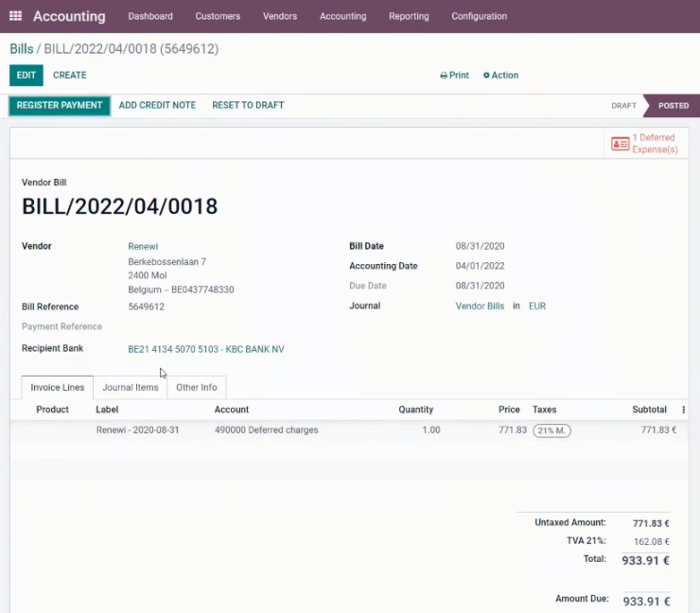Image resolution: width=700 pixels, height=613 pixels.
Task: Click the Amount Due 933.91 € value
Action: [646, 602]
